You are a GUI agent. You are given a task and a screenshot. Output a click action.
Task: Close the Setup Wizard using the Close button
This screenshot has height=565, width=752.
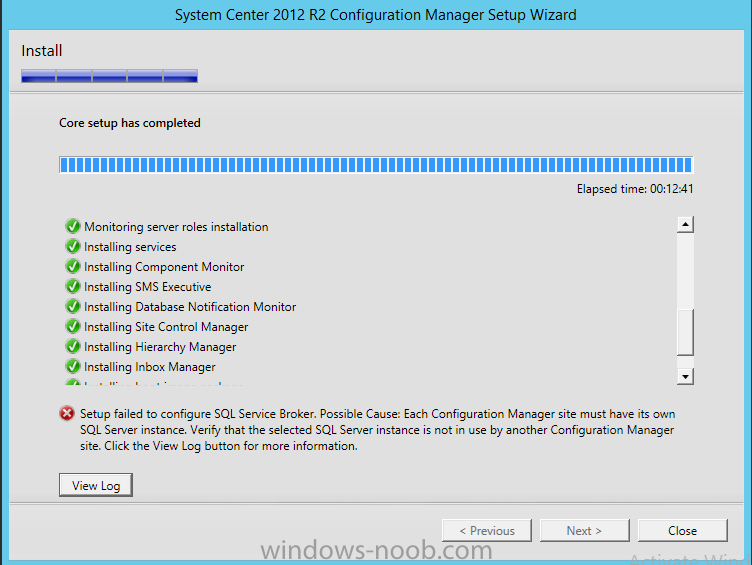(682, 530)
